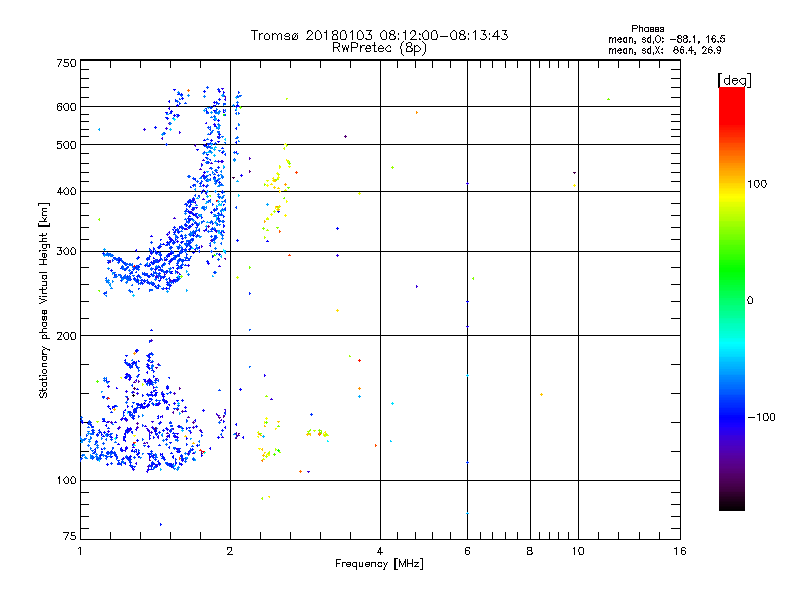Click the y-axis '100' km tick label
This screenshot has height=600, width=800.
pos(66,481)
